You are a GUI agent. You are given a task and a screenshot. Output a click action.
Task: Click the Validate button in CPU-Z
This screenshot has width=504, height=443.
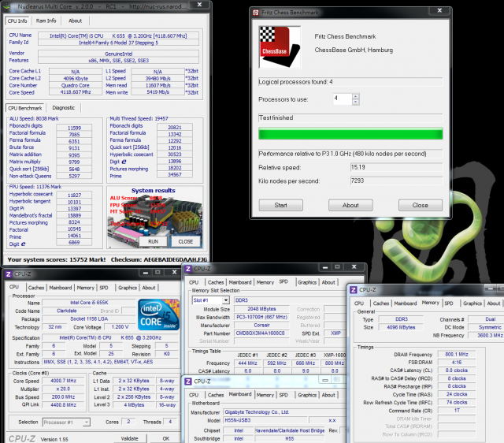coord(129,438)
